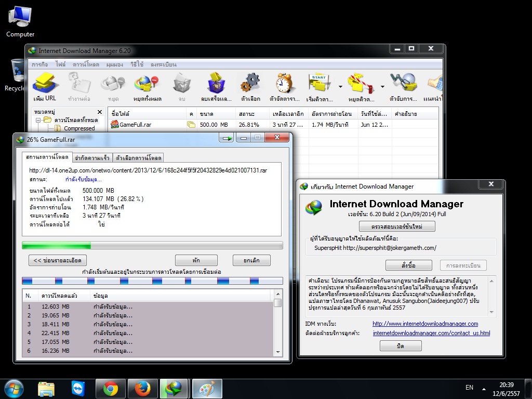The image size is (532, 399).
Task: Click the Status column header
Action: [x=252, y=114]
